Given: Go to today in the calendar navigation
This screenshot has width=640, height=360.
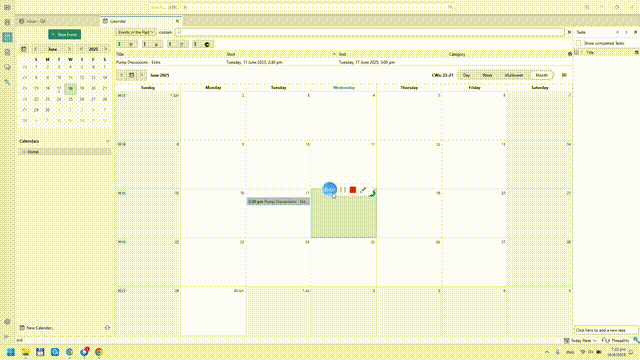Looking at the screenshot, I should tap(131, 75).
